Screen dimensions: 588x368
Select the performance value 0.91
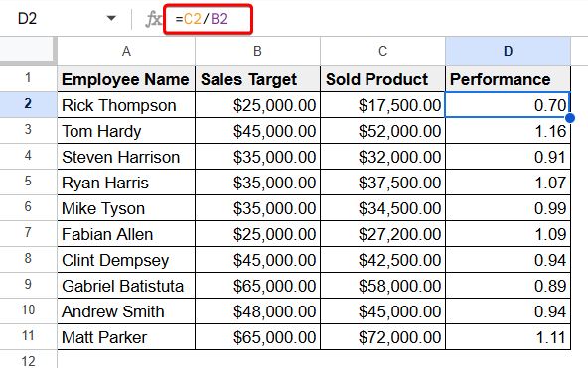point(509,157)
